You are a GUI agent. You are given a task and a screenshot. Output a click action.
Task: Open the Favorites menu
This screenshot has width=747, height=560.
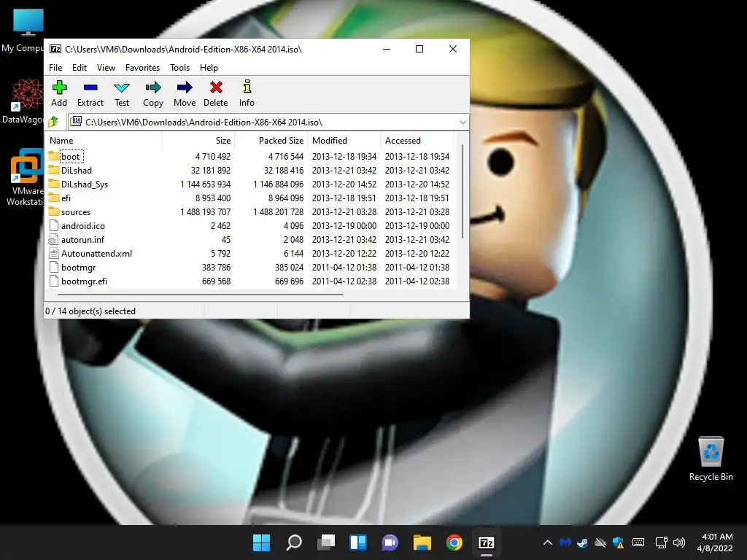pyautogui.click(x=142, y=68)
